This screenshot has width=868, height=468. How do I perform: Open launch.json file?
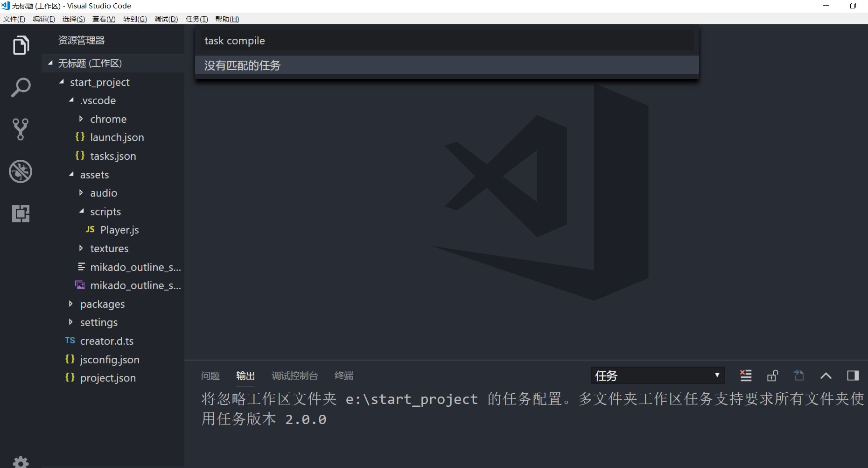tap(113, 137)
